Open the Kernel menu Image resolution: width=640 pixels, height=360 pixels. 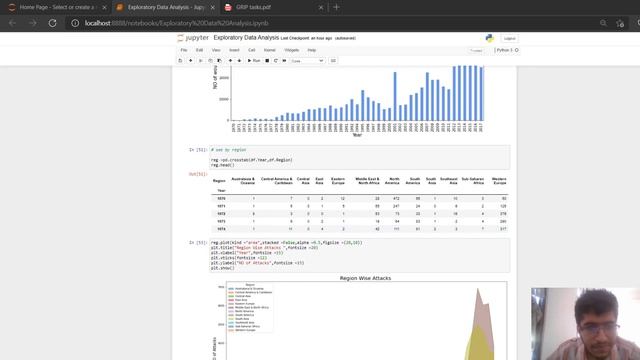click(269, 50)
